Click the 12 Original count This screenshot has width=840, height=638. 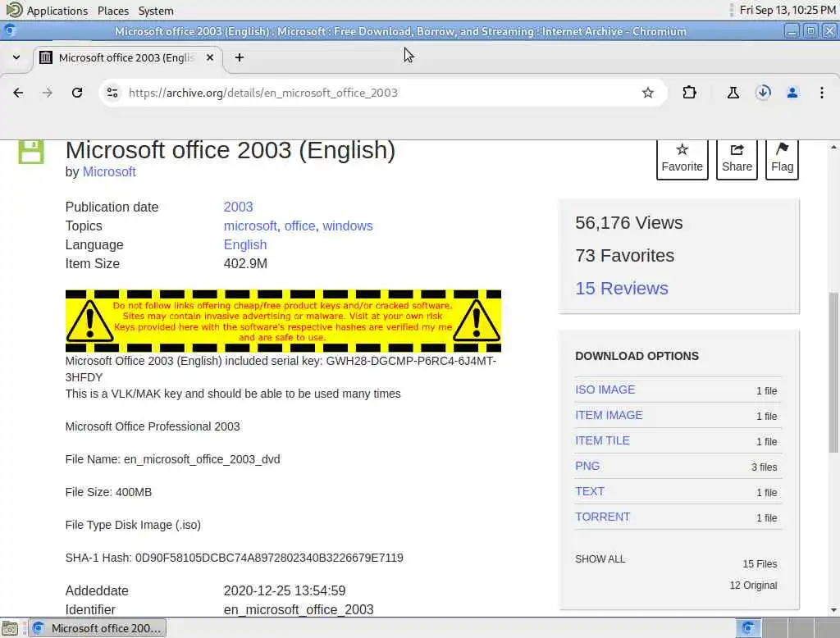tap(753, 585)
